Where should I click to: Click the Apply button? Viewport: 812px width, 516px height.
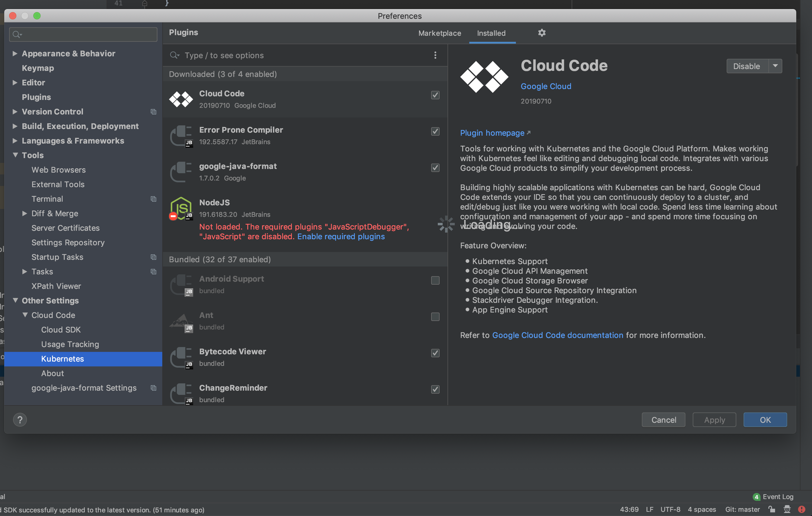coord(714,420)
